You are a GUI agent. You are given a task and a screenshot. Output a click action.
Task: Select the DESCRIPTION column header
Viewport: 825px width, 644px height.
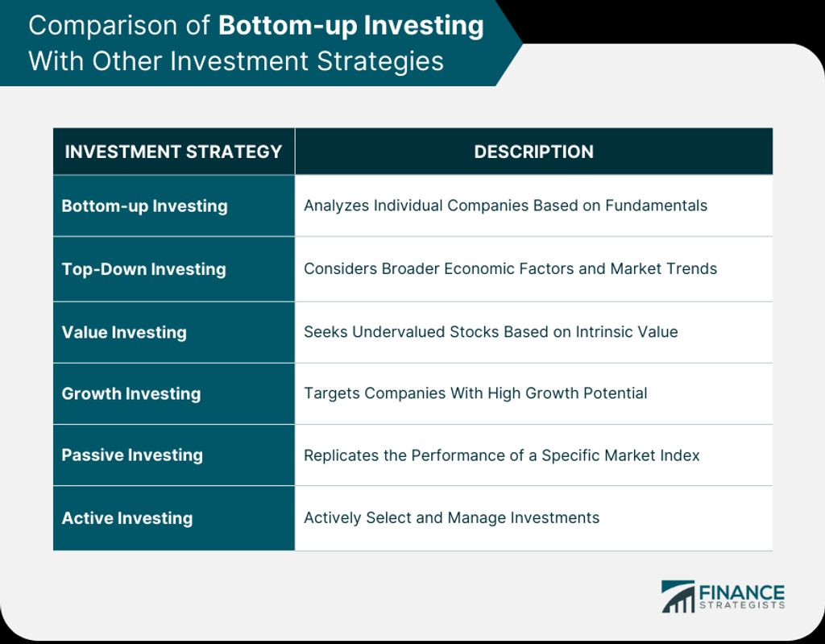[533, 152]
